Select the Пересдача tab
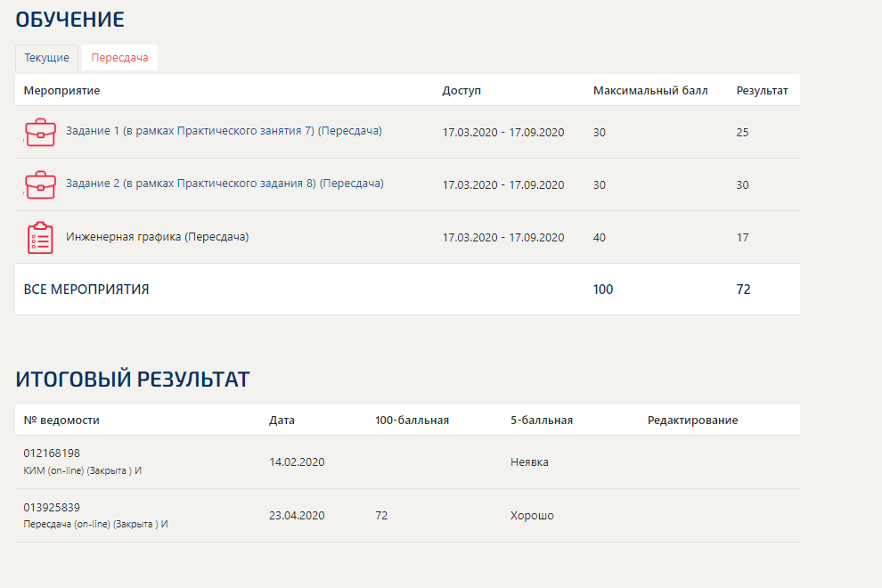This screenshot has height=588, width=882. (119, 57)
